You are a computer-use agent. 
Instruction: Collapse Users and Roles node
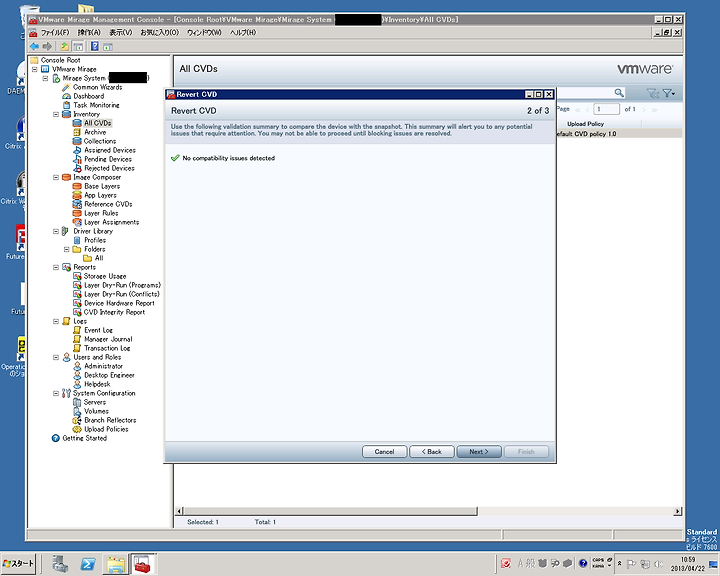[56, 357]
